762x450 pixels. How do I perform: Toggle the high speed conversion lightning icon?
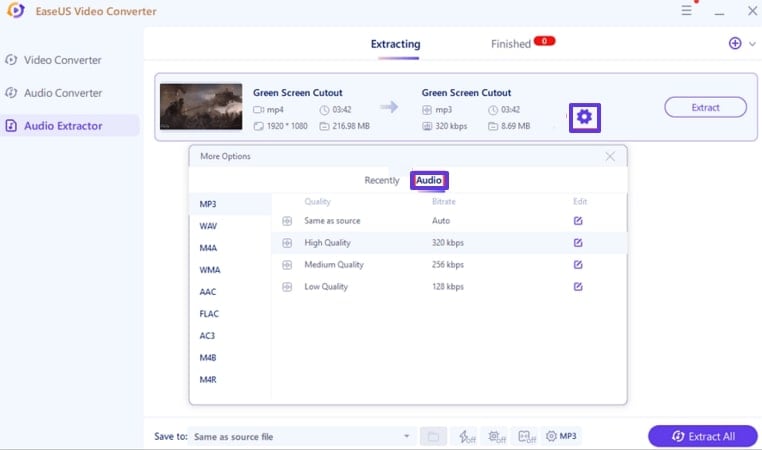pyautogui.click(x=467, y=436)
